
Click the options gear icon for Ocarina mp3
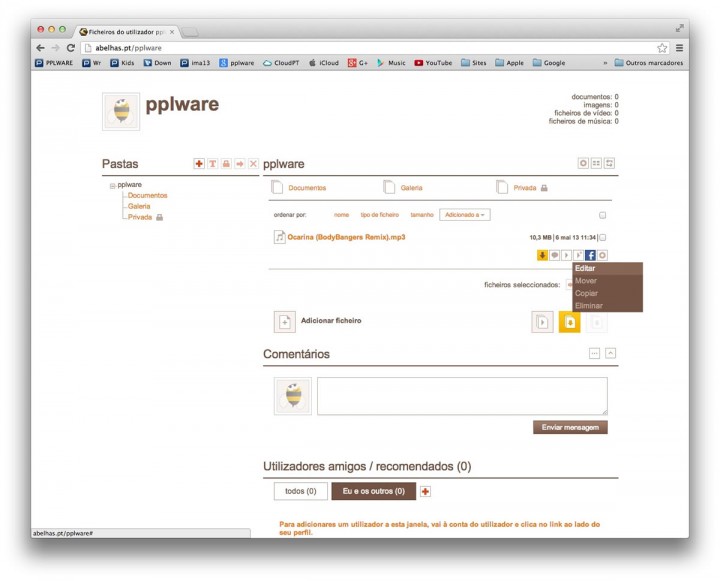click(602, 255)
